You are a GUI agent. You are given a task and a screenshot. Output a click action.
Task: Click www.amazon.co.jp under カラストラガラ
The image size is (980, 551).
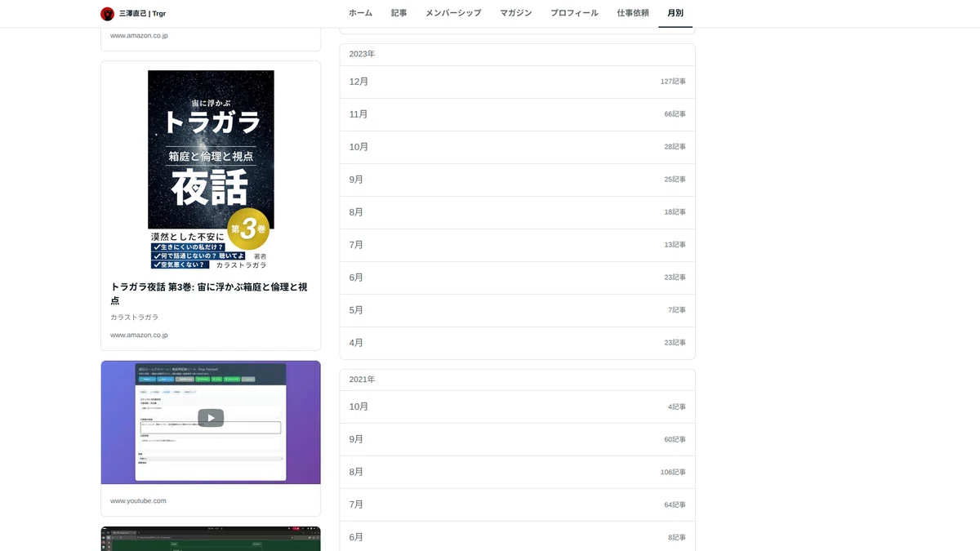139,335
